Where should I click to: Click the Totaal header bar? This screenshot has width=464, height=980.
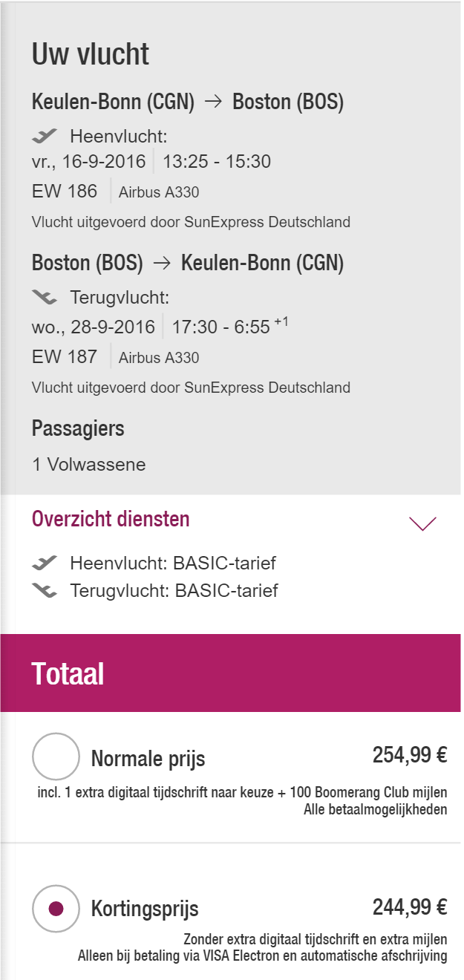[x=230, y=673]
